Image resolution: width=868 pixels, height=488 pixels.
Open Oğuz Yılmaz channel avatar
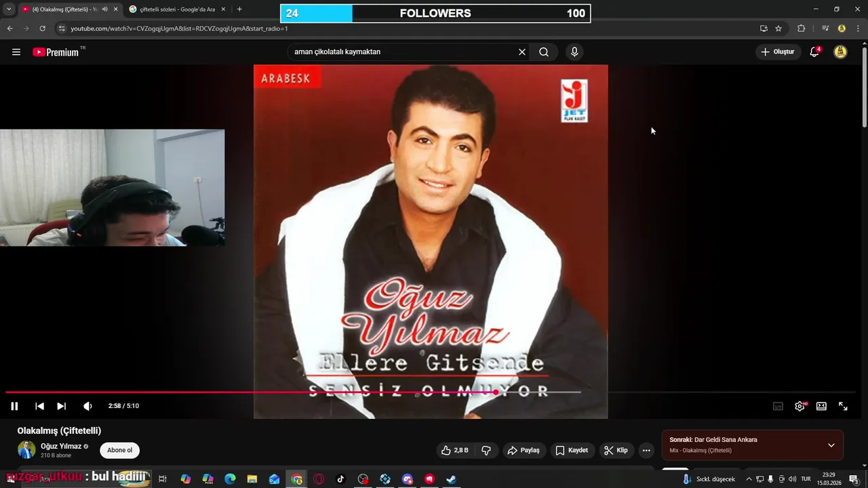click(x=26, y=449)
